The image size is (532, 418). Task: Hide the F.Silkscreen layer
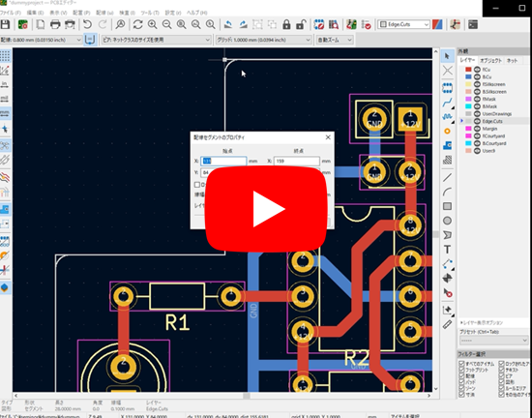click(477, 84)
